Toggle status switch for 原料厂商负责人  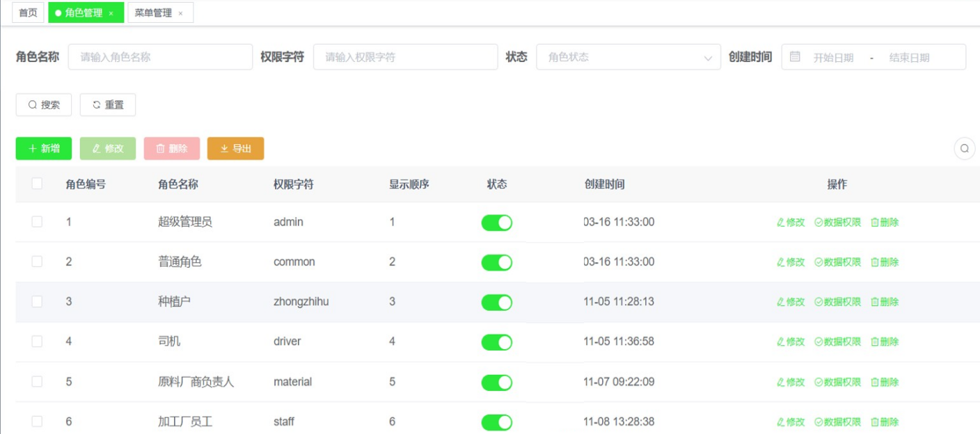(497, 383)
